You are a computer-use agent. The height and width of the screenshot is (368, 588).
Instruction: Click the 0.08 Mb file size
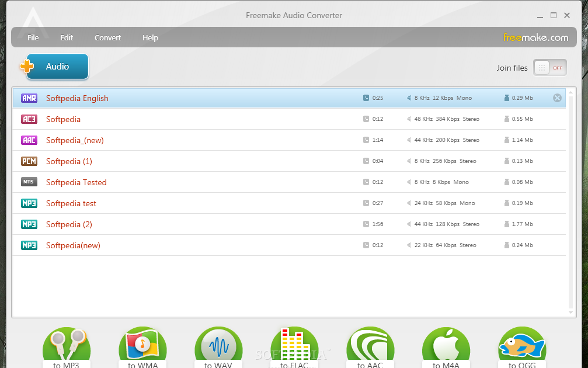coord(523,182)
